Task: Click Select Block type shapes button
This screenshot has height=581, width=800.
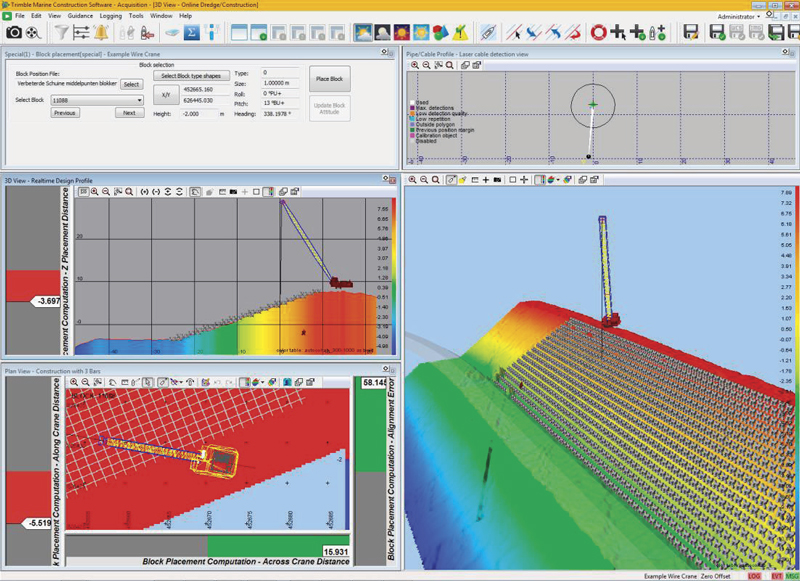Action: (191, 75)
